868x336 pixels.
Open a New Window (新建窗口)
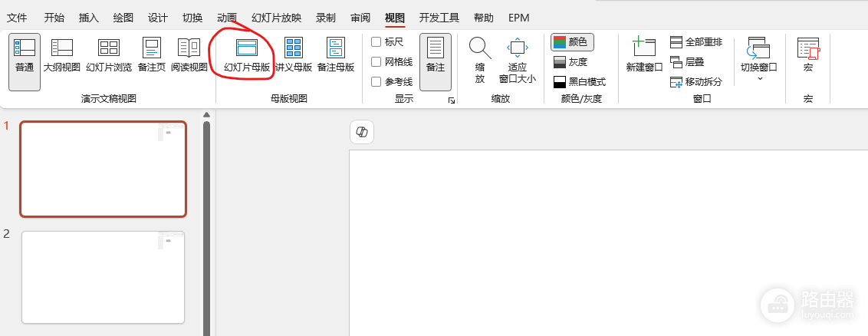(x=644, y=55)
